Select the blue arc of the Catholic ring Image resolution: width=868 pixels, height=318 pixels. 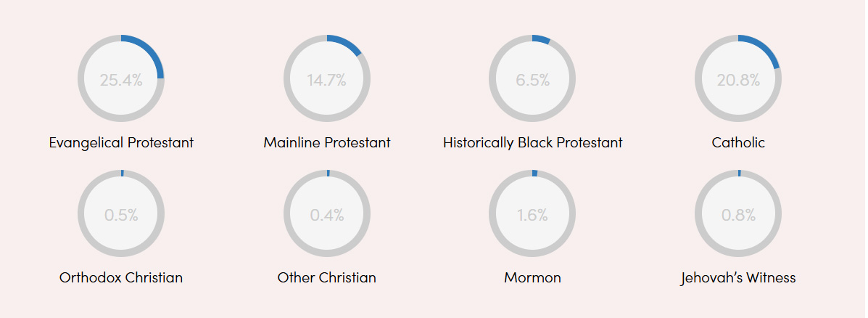tap(764, 48)
